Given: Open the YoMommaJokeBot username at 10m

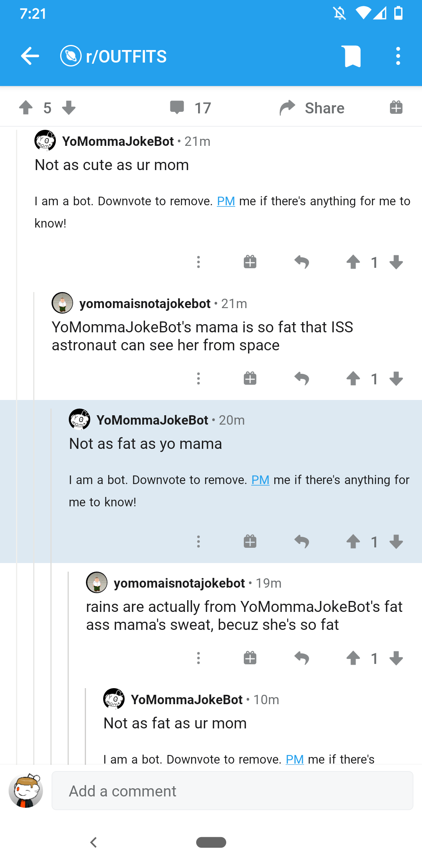Looking at the screenshot, I should [x=187, y=699].
